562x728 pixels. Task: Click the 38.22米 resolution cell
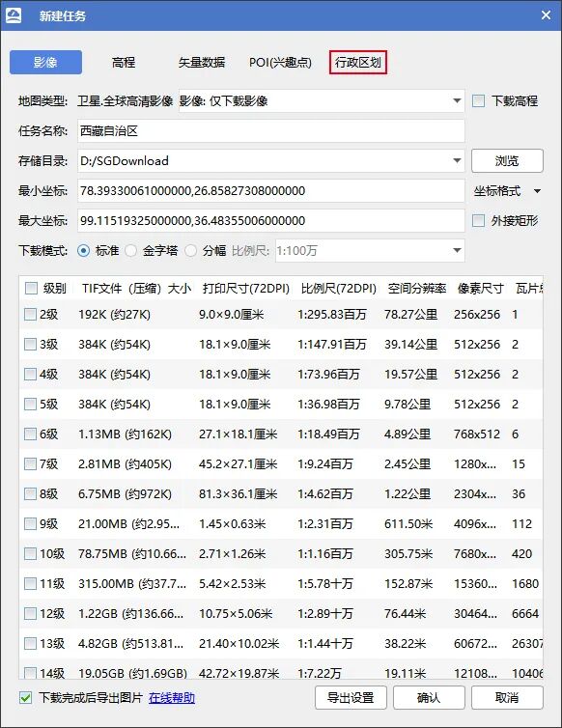405,643
